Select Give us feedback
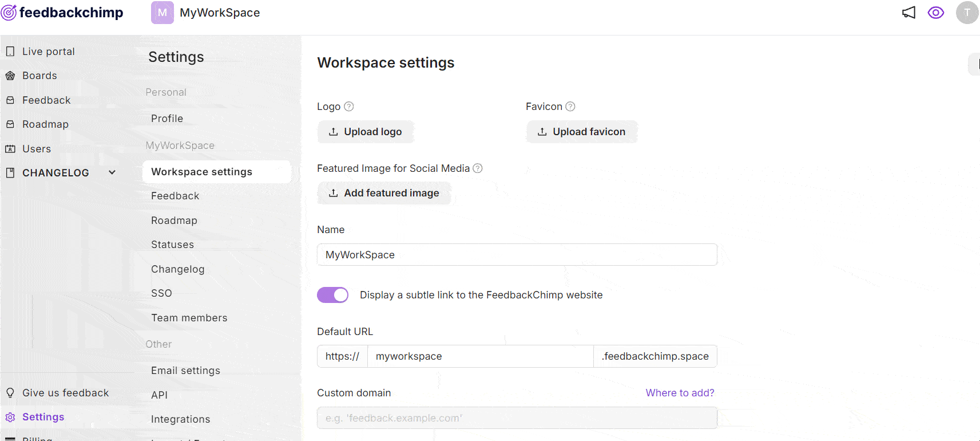The width and height of the screenshot is (980, 441). coord(65,393)
